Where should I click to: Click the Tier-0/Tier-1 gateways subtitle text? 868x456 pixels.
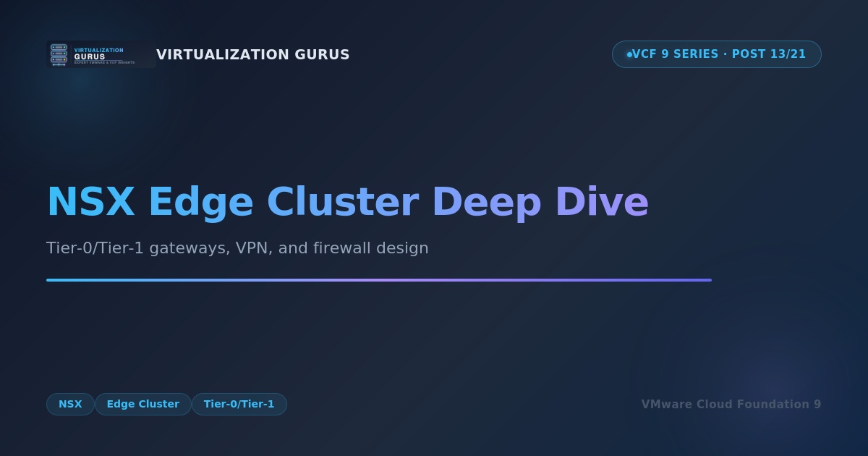[237, 248]
